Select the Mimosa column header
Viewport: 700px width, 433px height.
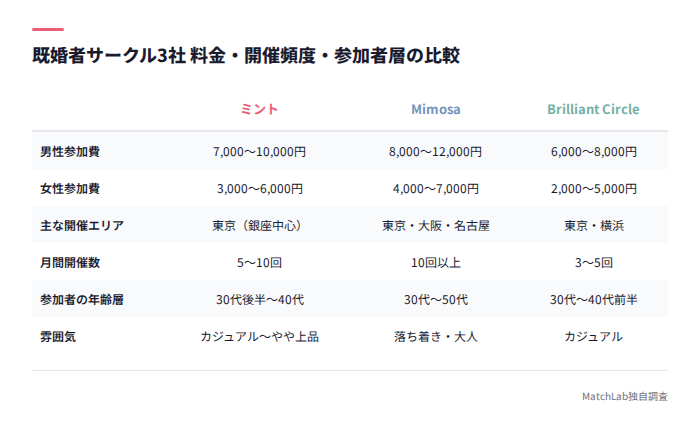click(436, 109)
